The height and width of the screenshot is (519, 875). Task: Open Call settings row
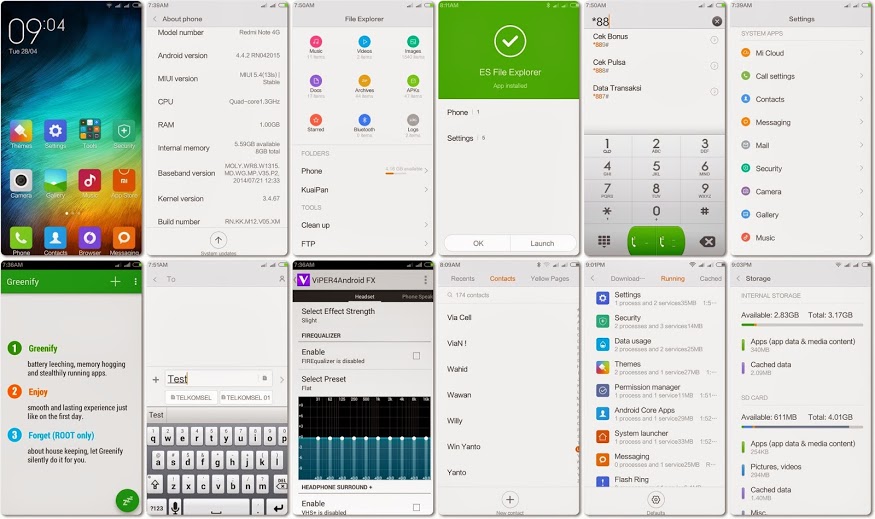point(801,76)
